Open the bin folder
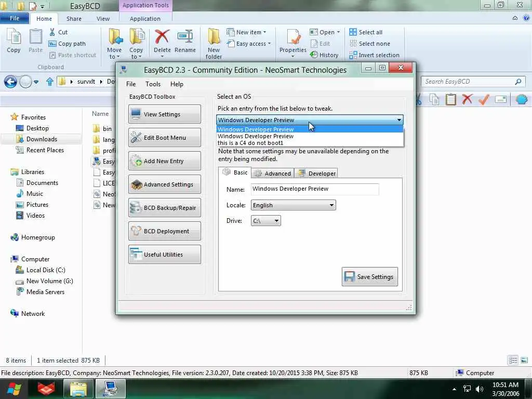Screen dimensions: 532x399 coord(102,129)
